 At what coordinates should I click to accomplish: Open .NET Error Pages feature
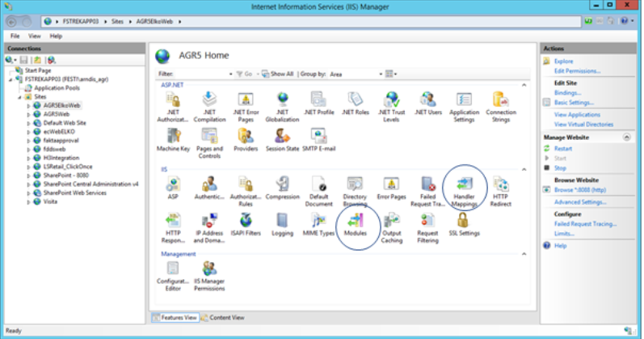pos(246,107)
